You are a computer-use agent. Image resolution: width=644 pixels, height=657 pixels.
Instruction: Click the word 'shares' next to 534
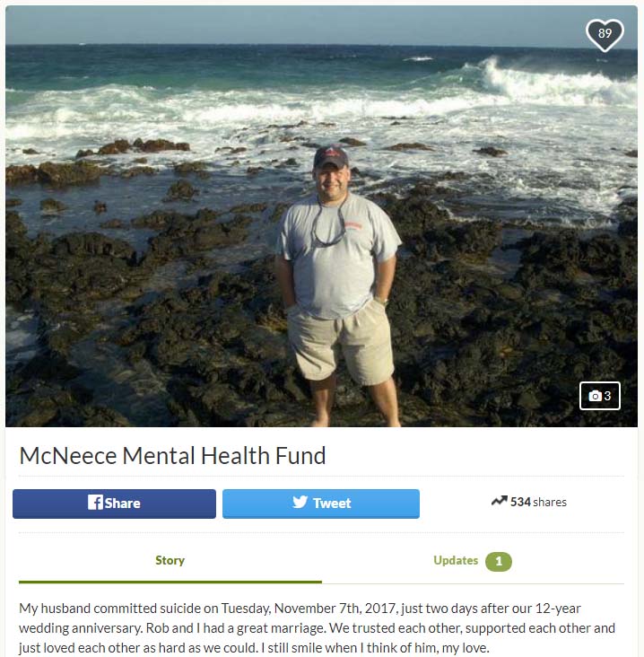point(550,502)
